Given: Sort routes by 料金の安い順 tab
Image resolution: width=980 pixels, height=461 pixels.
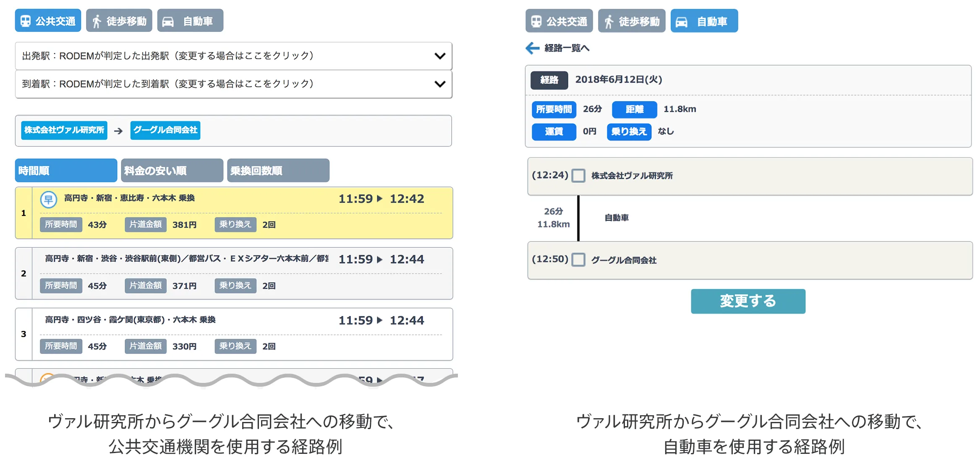Looking at the screenshot, I should click(x=172, y=170).
